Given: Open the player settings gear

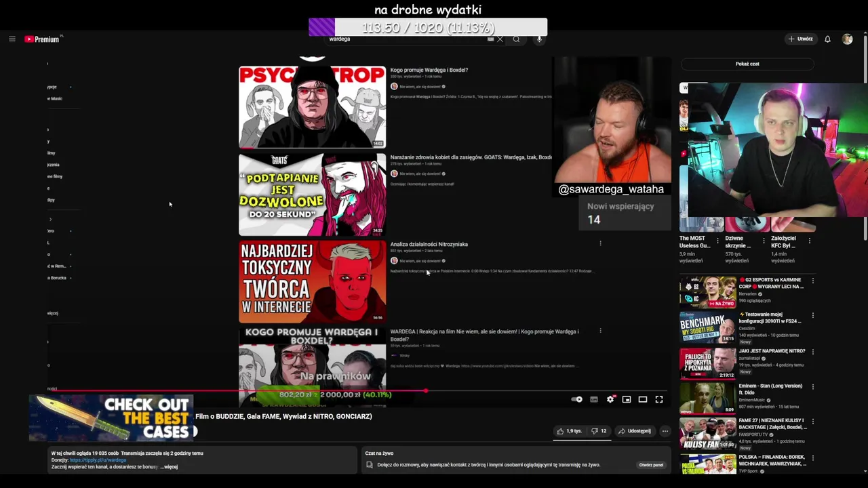Looking at the screenshot, I should (610, 400).
